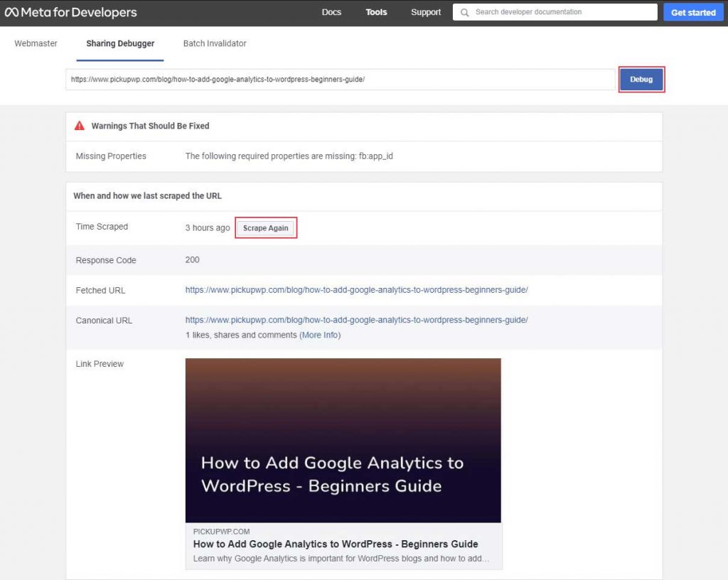This screenshot has width=728, height=580.
Task: Click the Google Analytics link preview image
Action: tap(343, 439)
